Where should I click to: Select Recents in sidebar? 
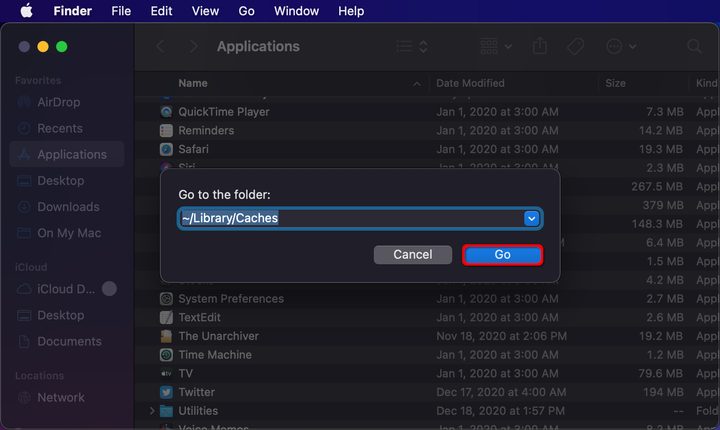pyautogui.click(x=67, y=128)
